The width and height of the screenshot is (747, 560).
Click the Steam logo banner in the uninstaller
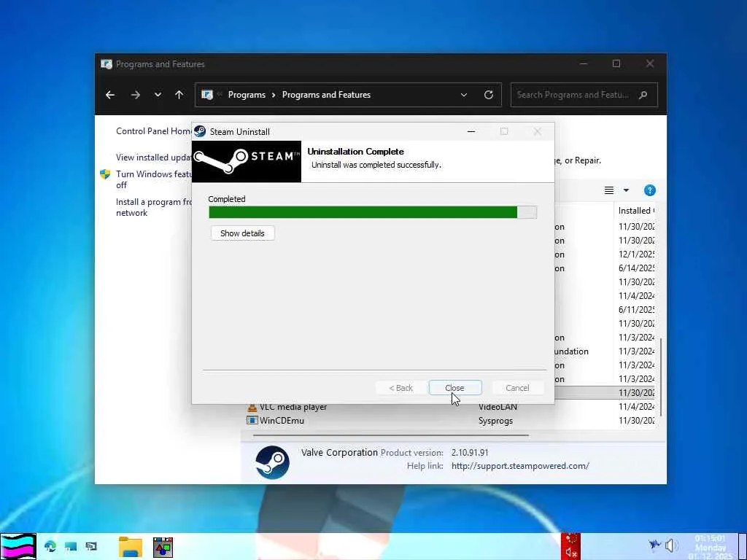[x=247, y=161]
